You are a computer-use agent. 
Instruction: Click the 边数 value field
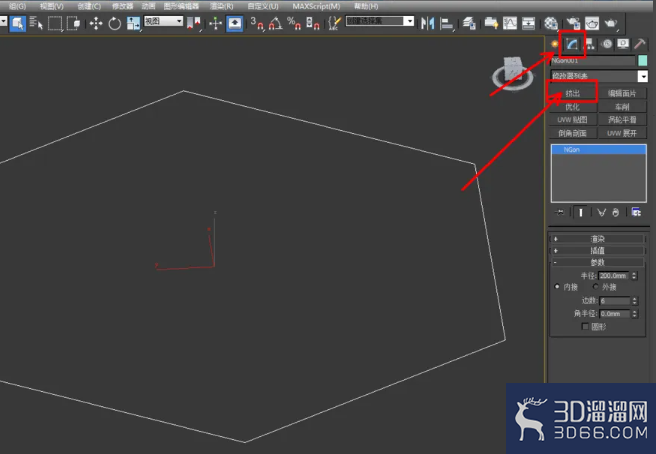click(x=614, y=301)
